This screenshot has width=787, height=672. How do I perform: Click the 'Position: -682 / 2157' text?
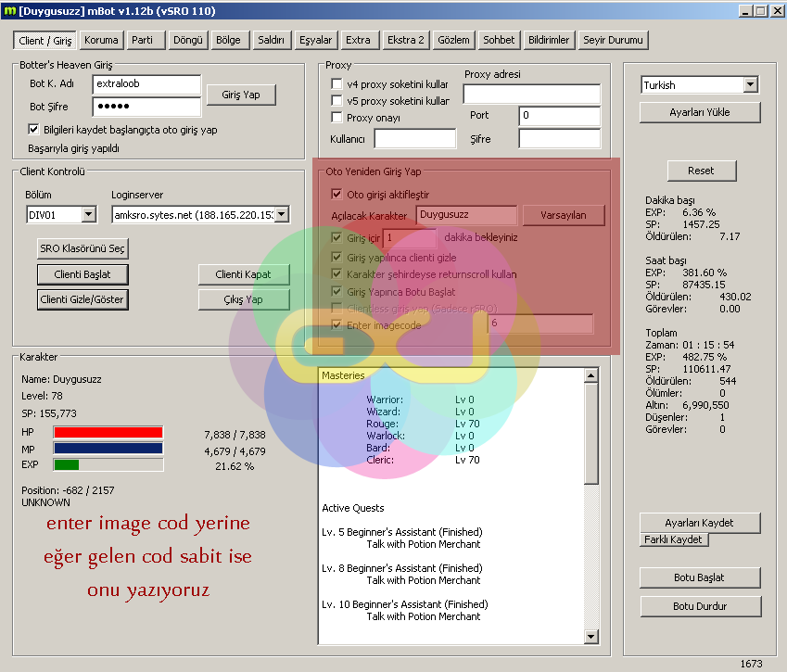pos(68,490)
